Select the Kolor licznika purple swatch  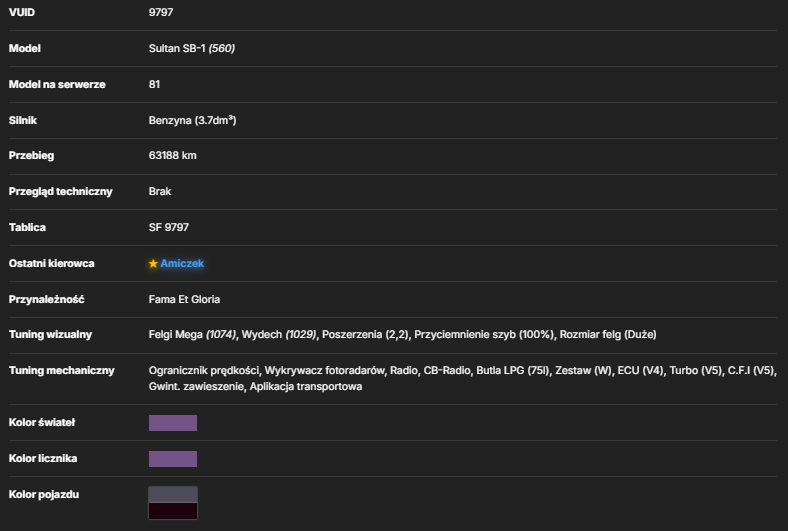[173, 459]
